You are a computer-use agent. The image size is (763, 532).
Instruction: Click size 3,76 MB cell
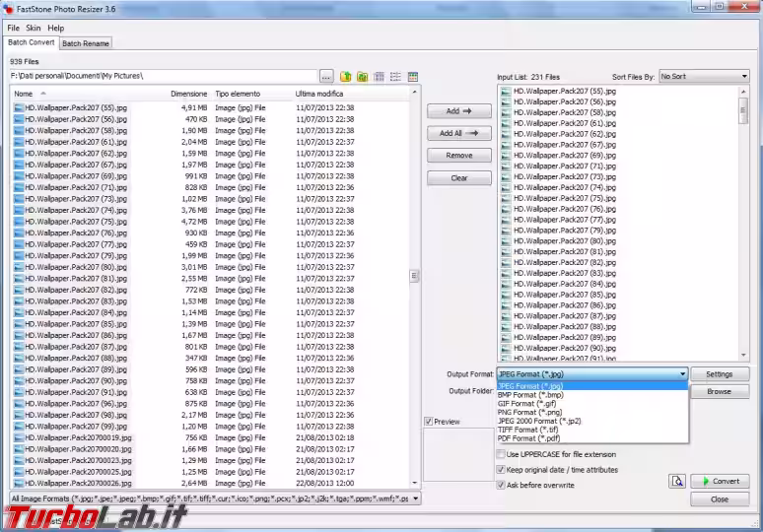click(x=193, y=210)
